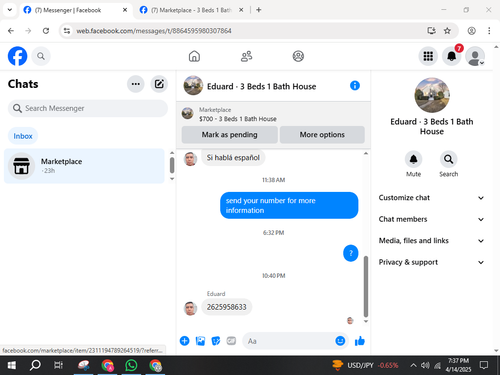Screen dimensions: 500x375
Task: Close the Marketplace browser tab
Action: pyautogui.click(x=241, y=10)
